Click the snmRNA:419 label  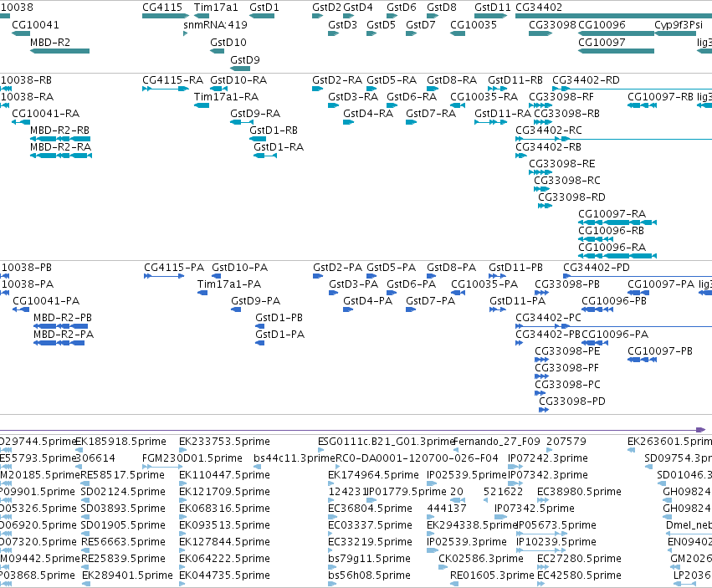point(215,25)
